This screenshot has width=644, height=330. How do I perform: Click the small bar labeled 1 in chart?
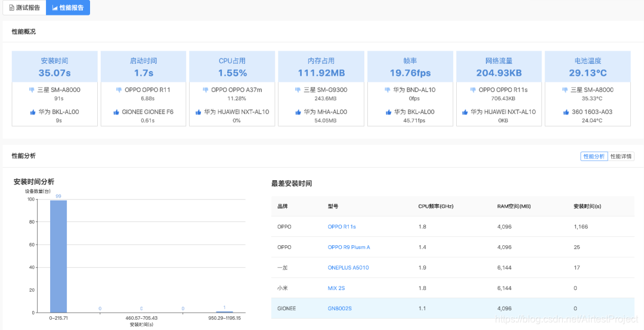pos(225,312)
